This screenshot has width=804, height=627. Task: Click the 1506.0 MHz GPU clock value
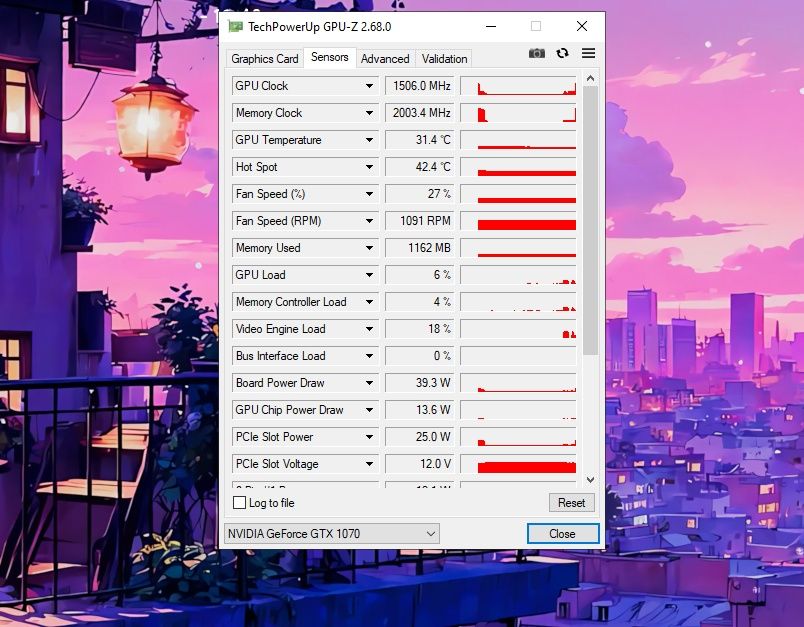pos(419,86)
